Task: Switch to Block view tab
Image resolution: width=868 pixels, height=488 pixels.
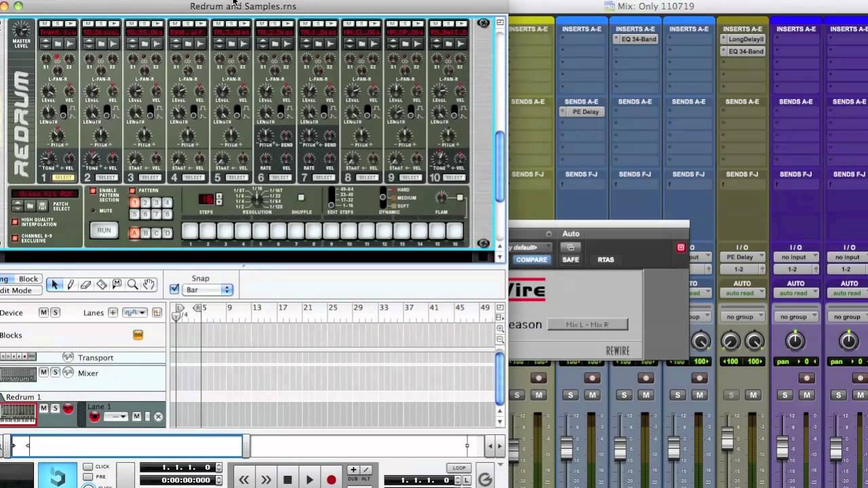Action: (x=28, y=279)
